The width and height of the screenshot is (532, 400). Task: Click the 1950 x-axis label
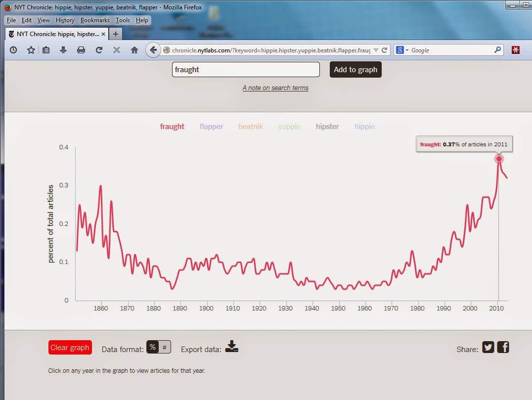click(338, 309)
